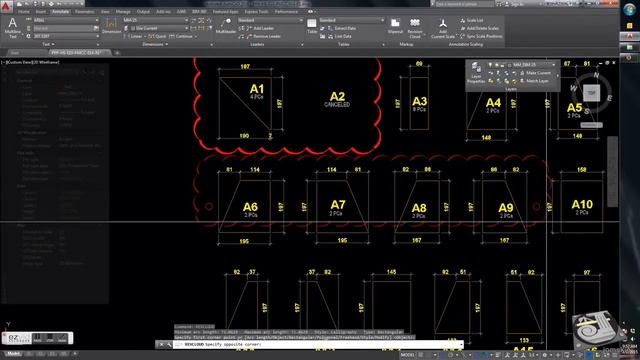This screenshot has width=640, height=360.
Task: Toggle layer on/off lightbulb in Layers panel
Action: pyautogui.click(x=490, y=64)
